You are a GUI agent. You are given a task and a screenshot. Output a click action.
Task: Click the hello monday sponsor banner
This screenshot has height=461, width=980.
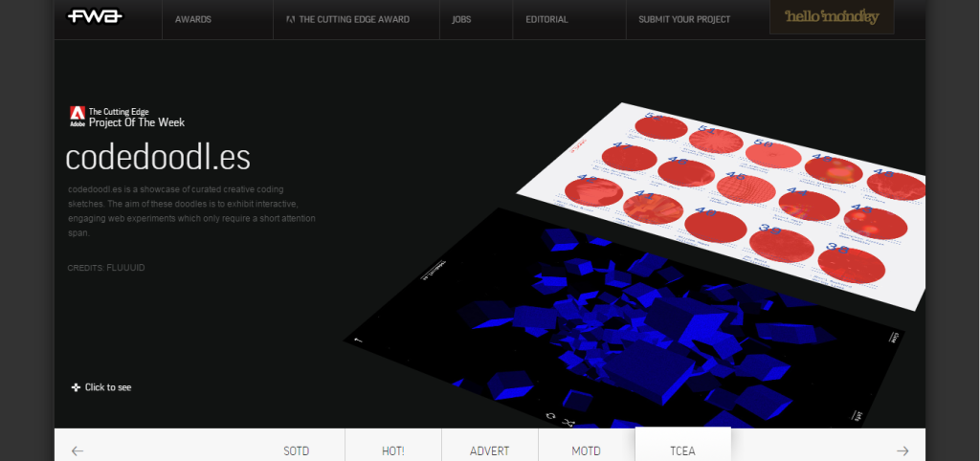832,17
